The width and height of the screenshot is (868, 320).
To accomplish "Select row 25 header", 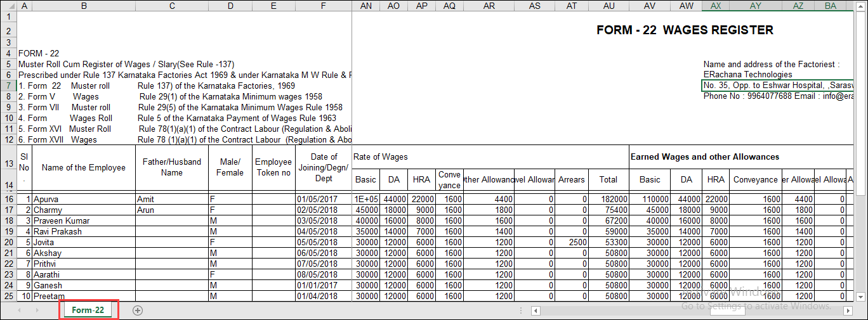I will (8, 296).
